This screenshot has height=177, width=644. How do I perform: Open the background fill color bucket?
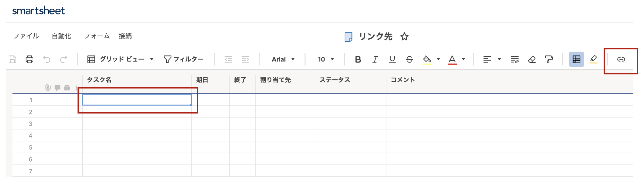[427, 59]
